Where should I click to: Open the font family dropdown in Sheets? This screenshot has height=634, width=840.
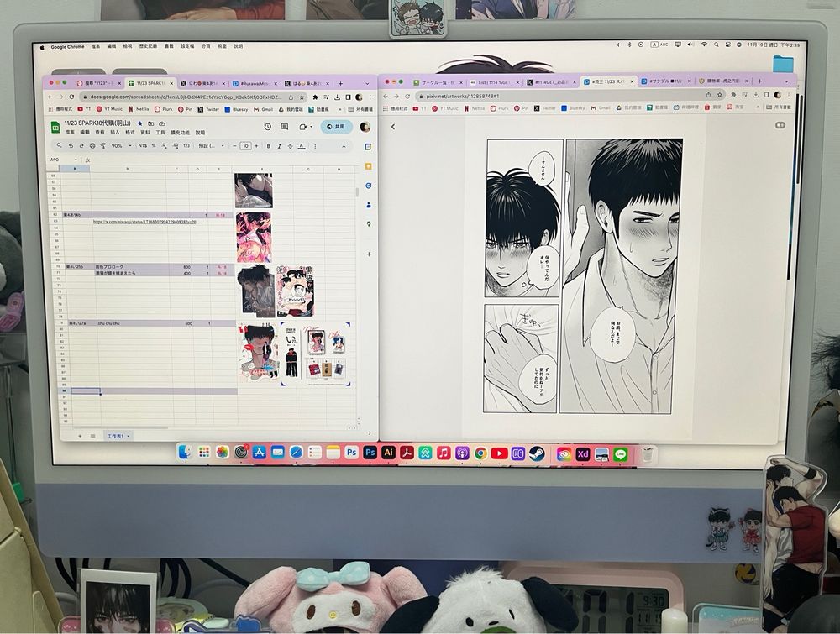click(211, 145)
